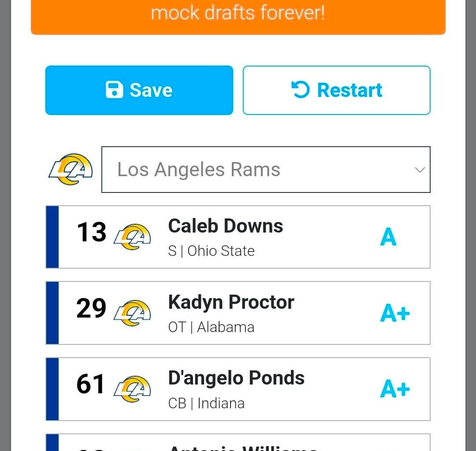This screenshot has height=451, width=476.
Task: Click the A+ grade for D'angelo Ponds
Action: point(394,389)
